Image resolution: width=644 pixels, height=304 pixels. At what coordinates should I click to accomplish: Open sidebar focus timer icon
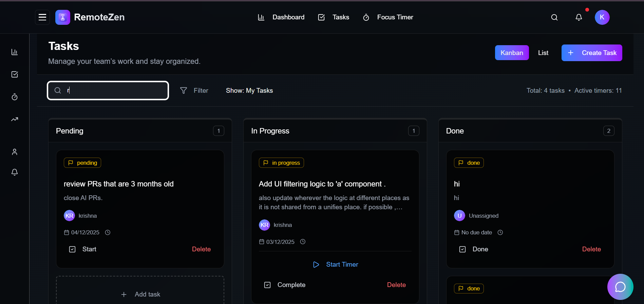15,97
